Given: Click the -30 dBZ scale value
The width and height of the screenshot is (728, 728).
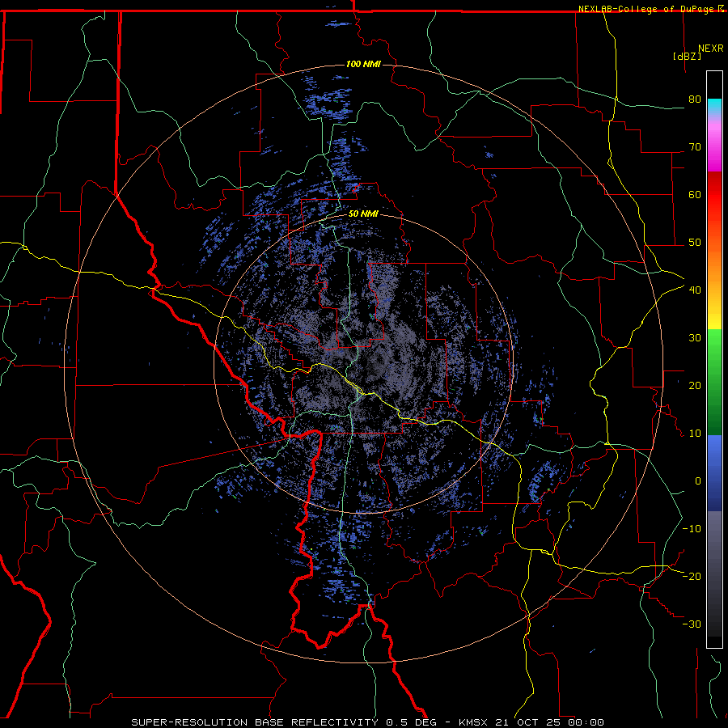Looking at the screenshot, I should point(692,624).
